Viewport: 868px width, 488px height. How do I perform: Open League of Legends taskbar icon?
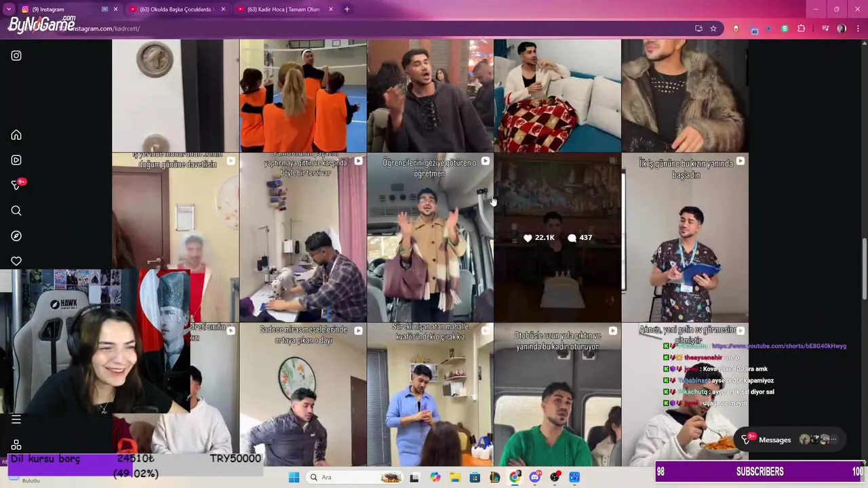(494, 477)
